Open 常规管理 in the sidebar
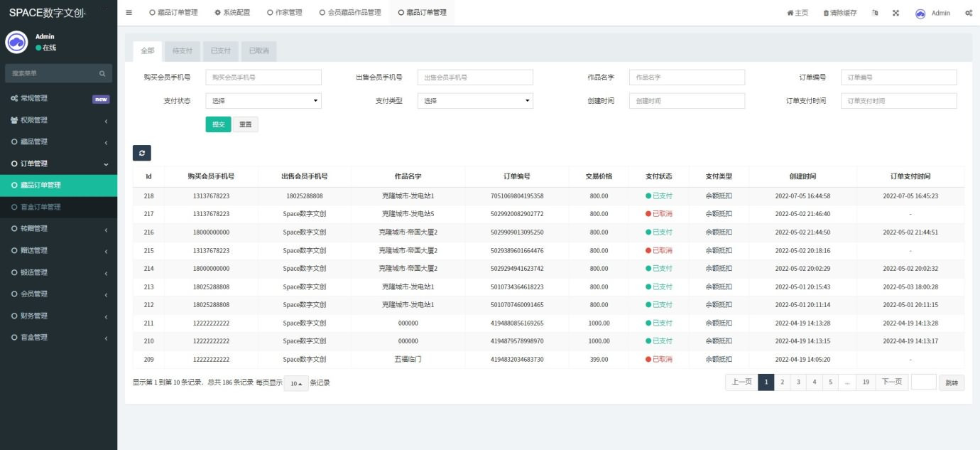 tap(58, 98)
